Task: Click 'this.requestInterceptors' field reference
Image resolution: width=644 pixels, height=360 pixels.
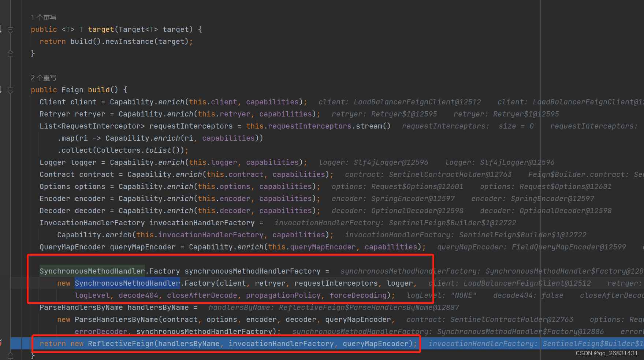Action: tap(299, 126)
